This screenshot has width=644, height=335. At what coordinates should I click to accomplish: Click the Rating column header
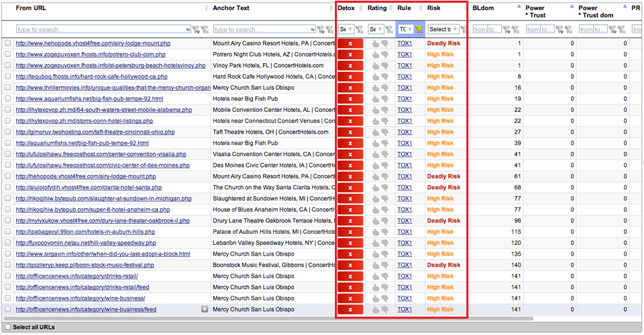[377, 8]
